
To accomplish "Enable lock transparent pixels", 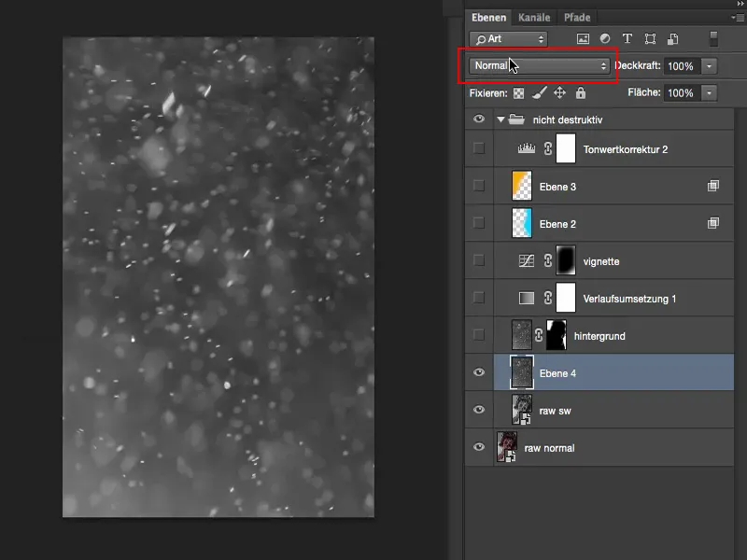I will click(517, 92).
